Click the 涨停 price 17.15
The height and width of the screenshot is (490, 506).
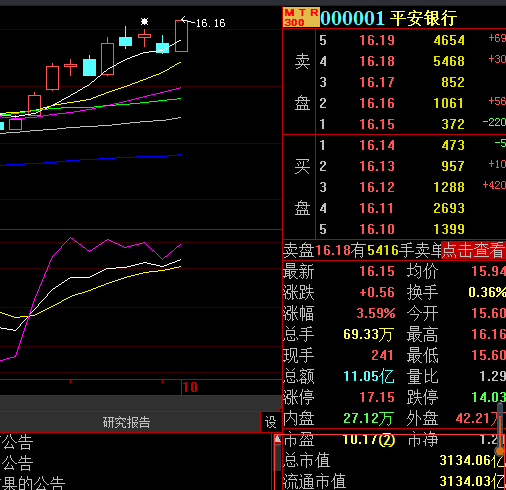click(x=377, y=397)
